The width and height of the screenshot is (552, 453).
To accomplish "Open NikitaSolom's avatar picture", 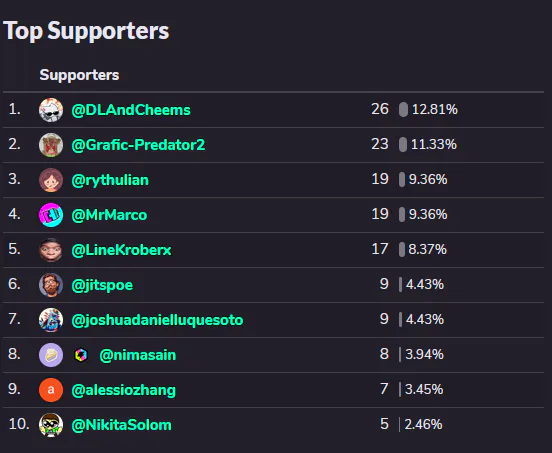I will (51, 425).
